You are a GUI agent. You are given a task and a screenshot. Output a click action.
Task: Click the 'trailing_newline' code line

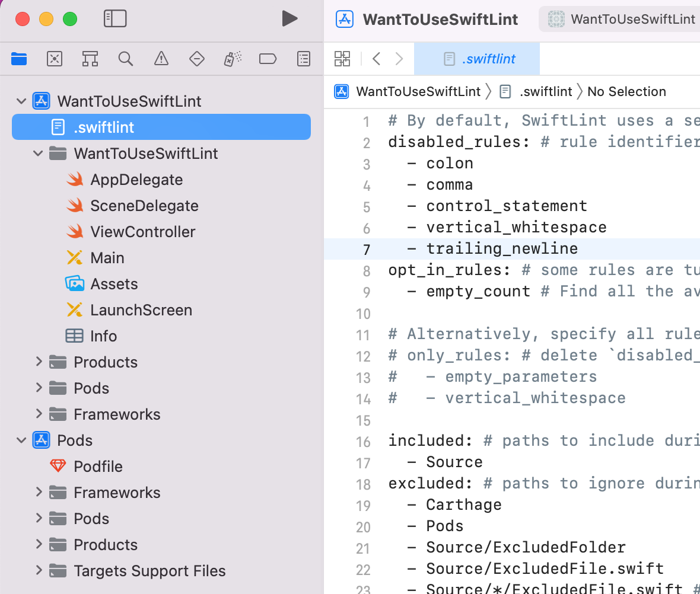pyautogui.click(x=502, y=248)
